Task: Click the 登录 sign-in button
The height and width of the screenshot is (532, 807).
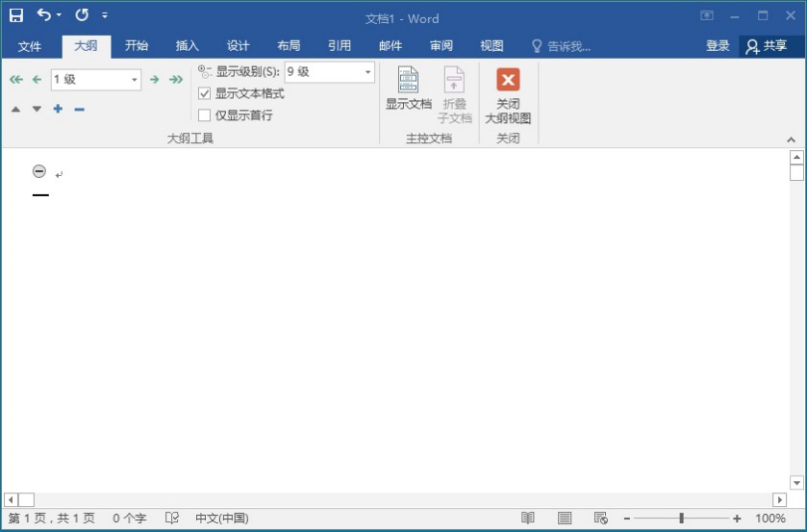Action: (718, 46)
